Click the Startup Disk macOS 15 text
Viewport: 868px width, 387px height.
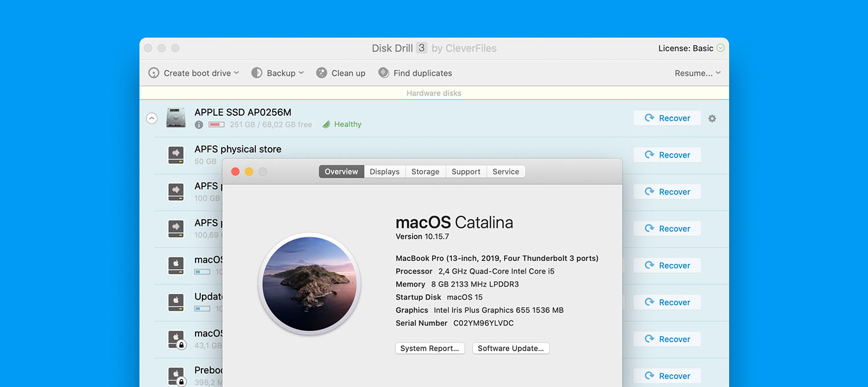click(439, 297)
